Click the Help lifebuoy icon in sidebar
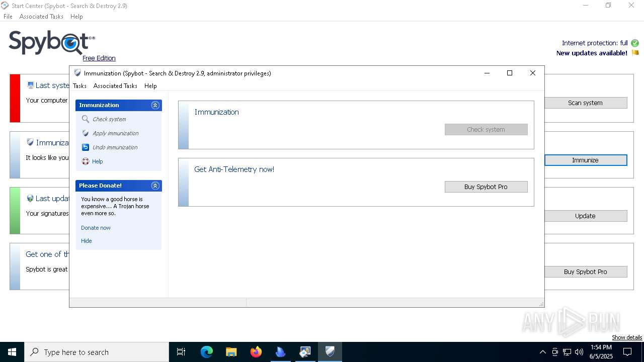The width and height of the screenshot is (644, 362). [x=86, y=161]
